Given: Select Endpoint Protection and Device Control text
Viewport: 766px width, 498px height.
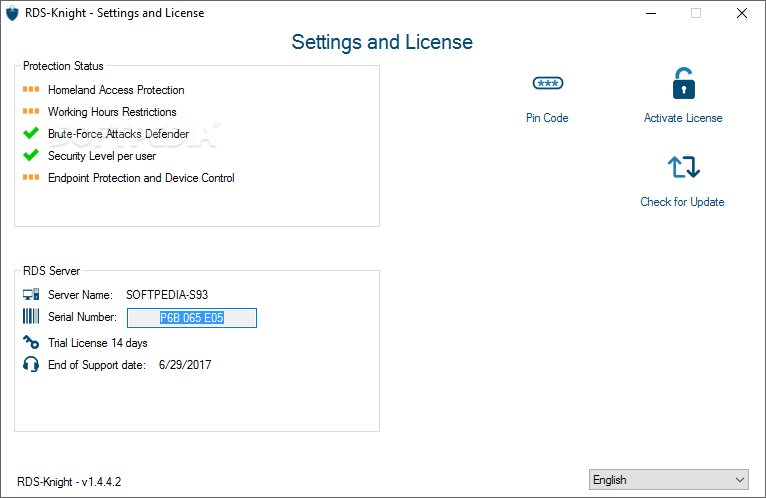Looking at the screenshot, I should tap(141, 178).
